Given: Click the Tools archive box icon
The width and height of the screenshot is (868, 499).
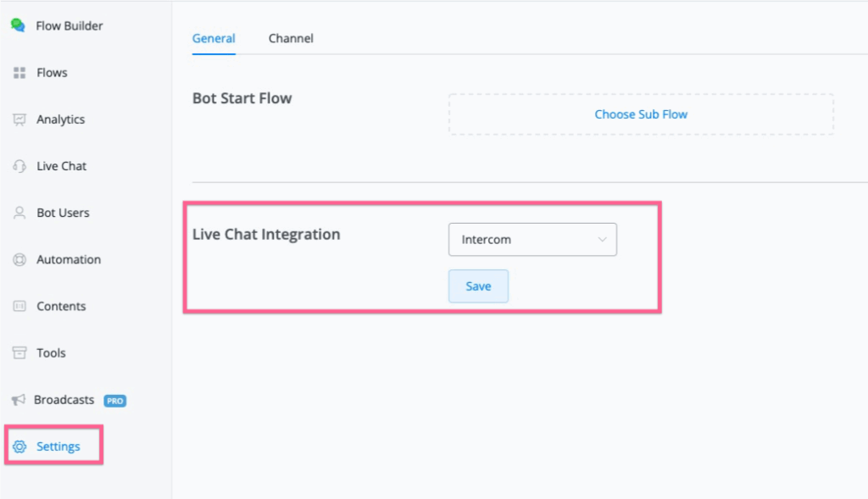Looking at the screenshot, I should click(19, 352).
